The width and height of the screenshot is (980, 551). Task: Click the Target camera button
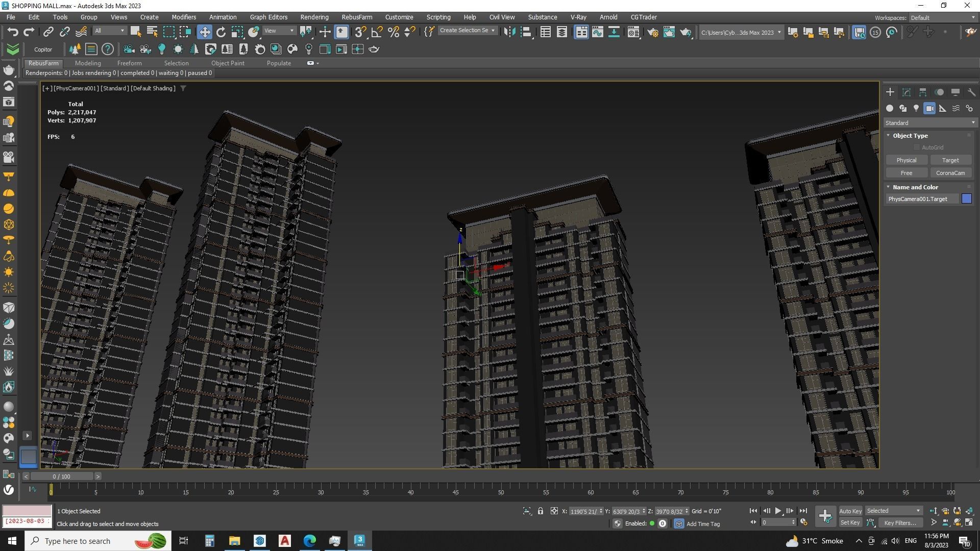(950, 160)
